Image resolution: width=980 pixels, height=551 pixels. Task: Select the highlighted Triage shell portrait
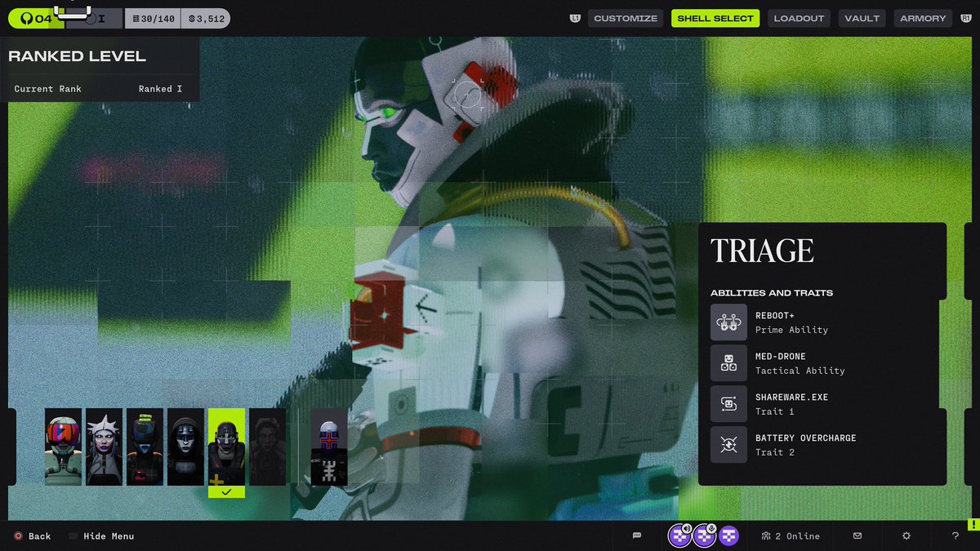tap(226, 447)
